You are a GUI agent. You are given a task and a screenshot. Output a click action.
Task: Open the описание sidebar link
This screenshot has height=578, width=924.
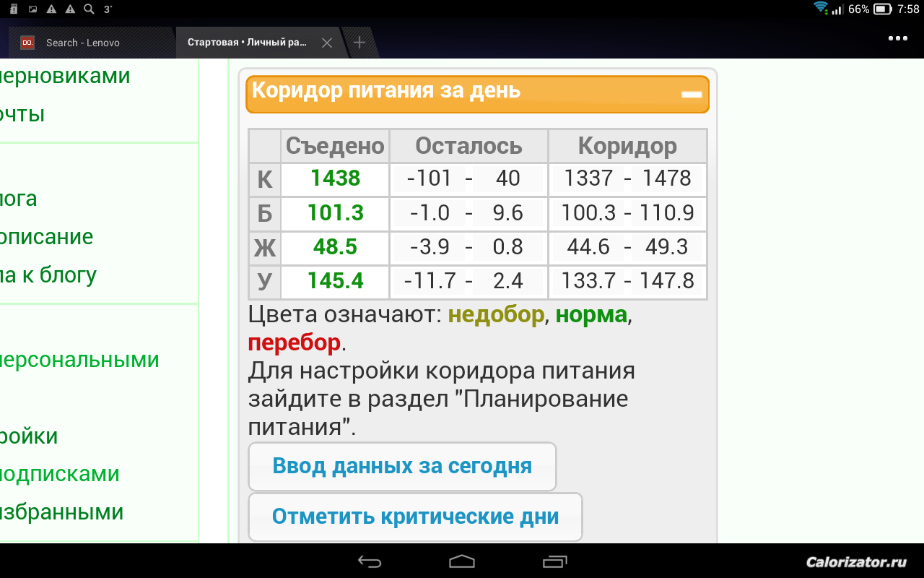pos(46,237)
